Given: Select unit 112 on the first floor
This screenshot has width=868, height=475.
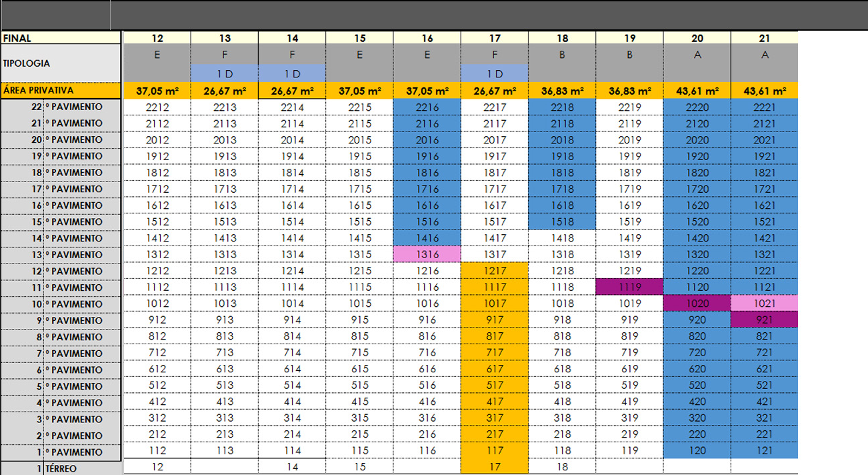Looking at the screenshot, I should click(x=157, y=452).
